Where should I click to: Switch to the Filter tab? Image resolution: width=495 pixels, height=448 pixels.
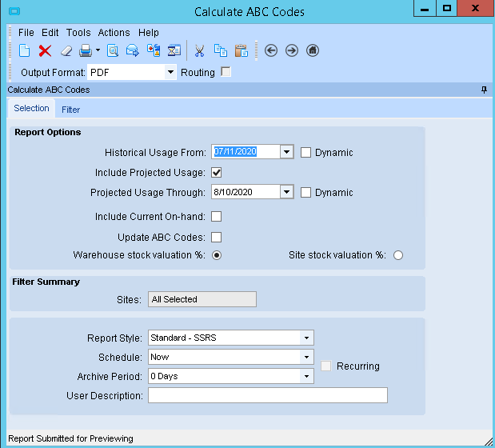tap(70, 110)
